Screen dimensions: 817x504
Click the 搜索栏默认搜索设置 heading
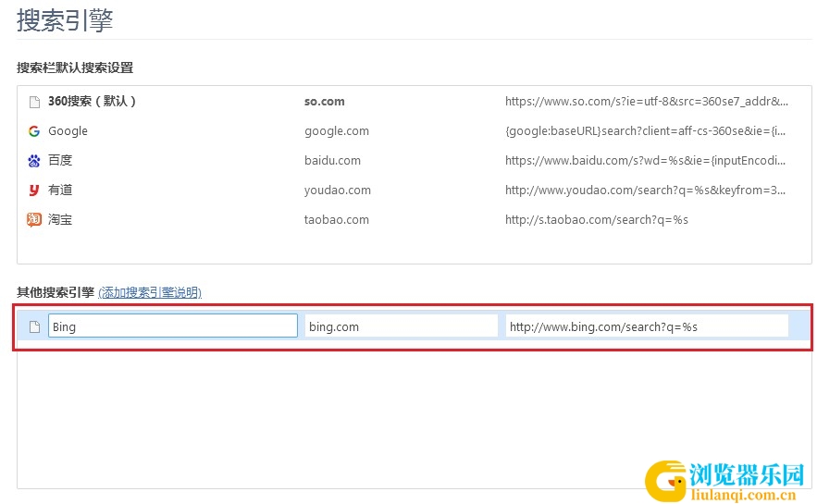pyautogui.click(x=75, y=68)
